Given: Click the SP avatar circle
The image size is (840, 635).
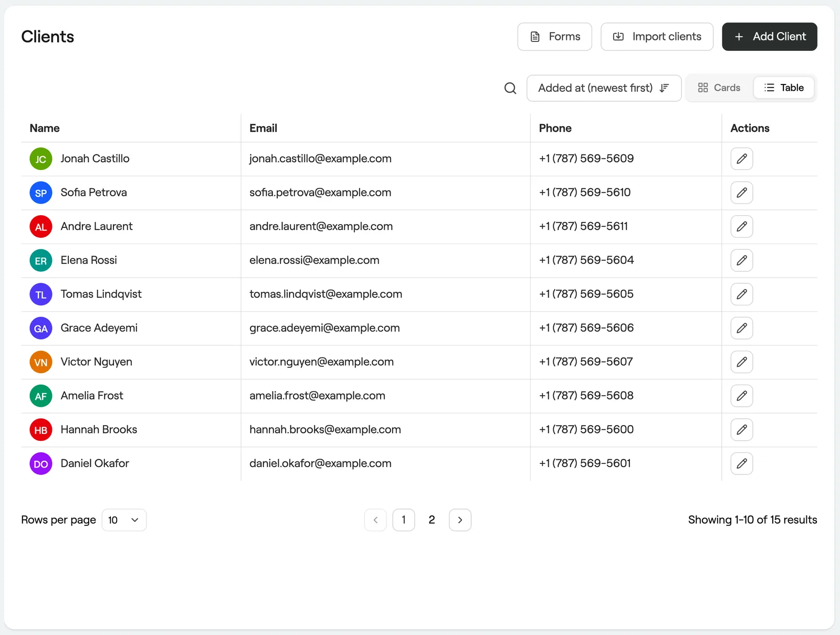Looking at the screenshot, I should coord(41,193).
